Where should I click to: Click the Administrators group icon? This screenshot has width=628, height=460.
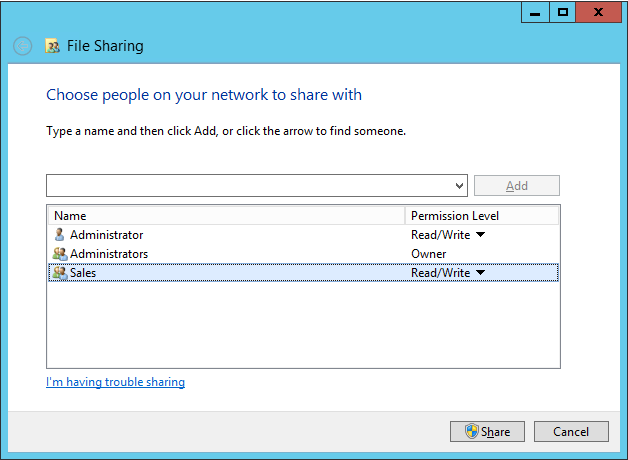(x=59, y=254)
